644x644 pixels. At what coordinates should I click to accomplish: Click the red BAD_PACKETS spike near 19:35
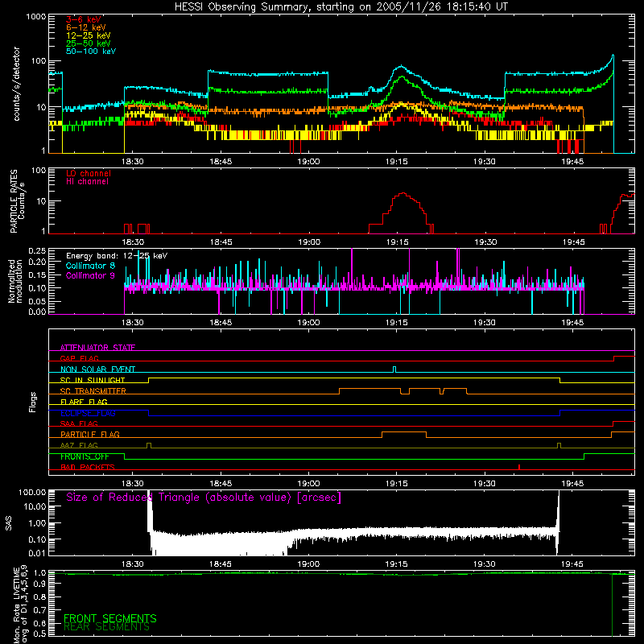(519, 467)
